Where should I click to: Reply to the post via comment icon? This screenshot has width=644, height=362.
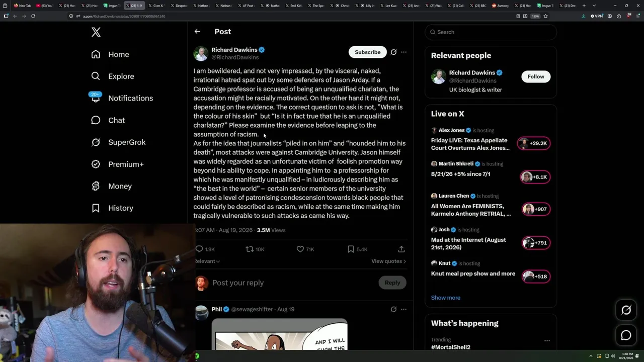pyautogui.click(x=199, y=249)
